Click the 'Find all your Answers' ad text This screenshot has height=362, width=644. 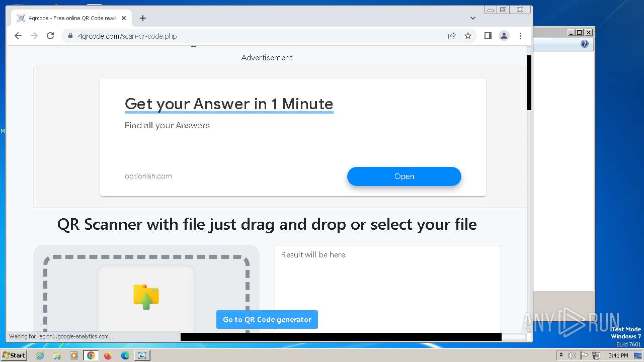(167, 125)
